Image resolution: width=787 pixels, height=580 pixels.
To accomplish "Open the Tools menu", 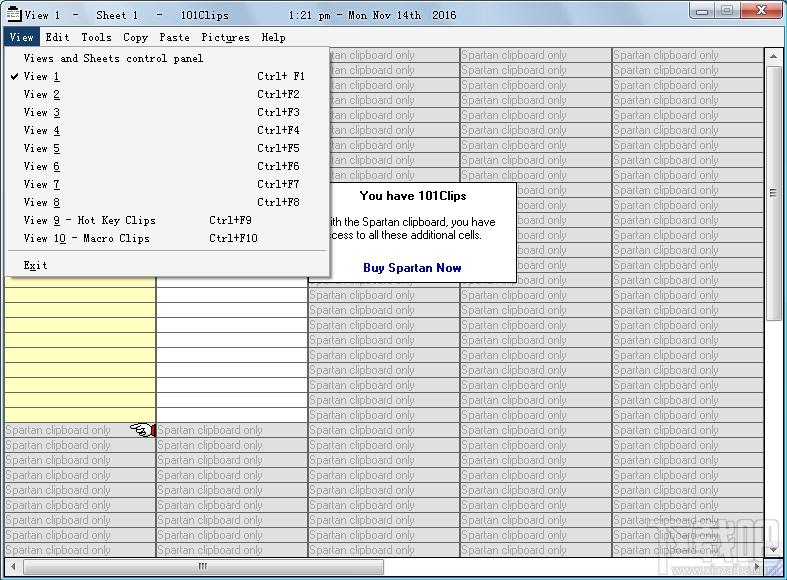I will coord(96,37).
